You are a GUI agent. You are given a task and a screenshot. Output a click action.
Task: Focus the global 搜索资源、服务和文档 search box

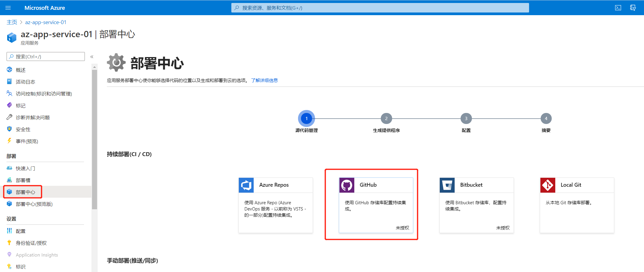coord(380,8)
